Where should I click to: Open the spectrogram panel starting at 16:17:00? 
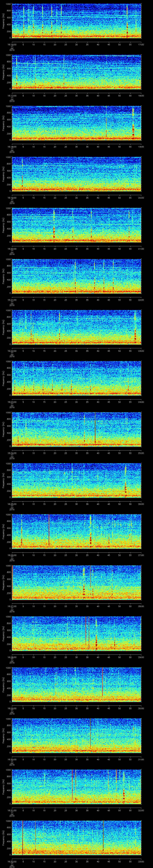(77, 72)
